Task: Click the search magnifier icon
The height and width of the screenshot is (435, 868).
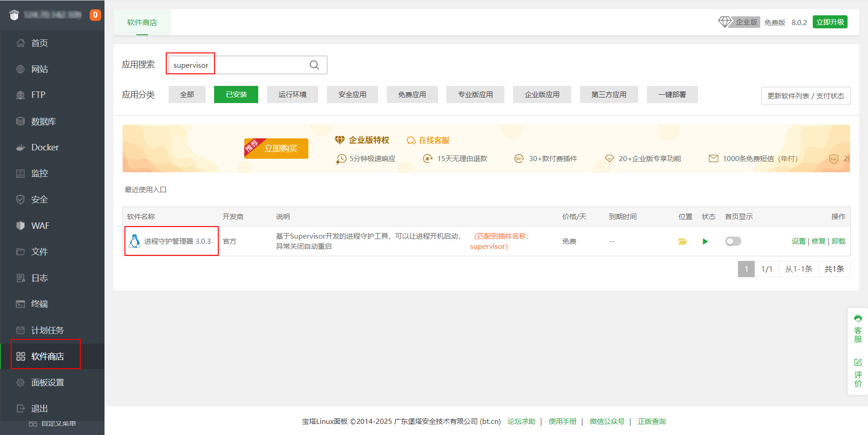Action: (x=314, y=65)
